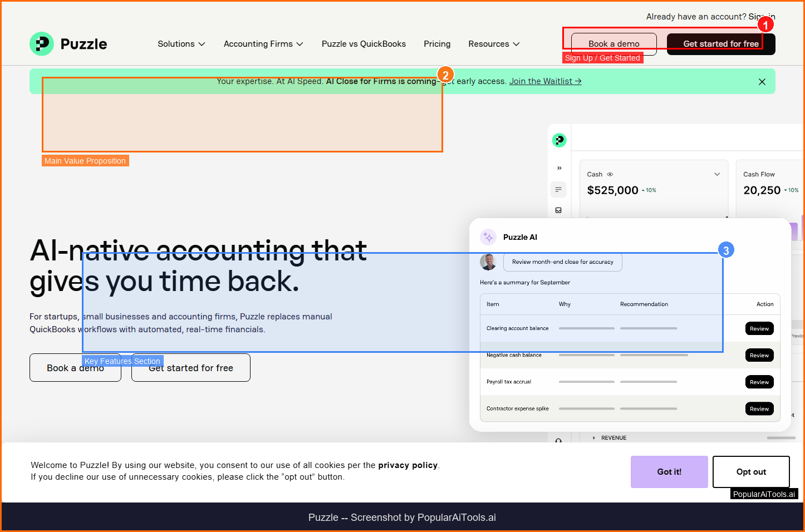
Task: Open the Accounting Firms dropdown menu
Action: tap(263, 44)
